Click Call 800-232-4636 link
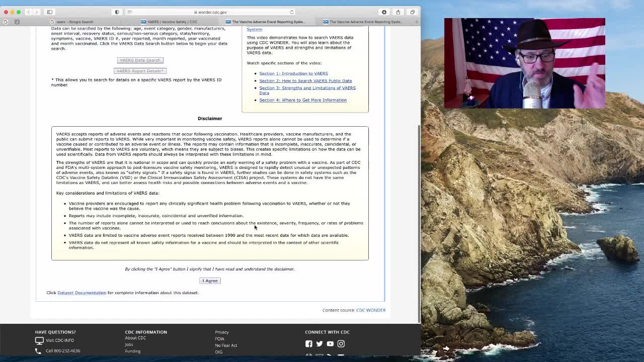The width and height of the screenshot is (644, 362). (x=63, y=351)
